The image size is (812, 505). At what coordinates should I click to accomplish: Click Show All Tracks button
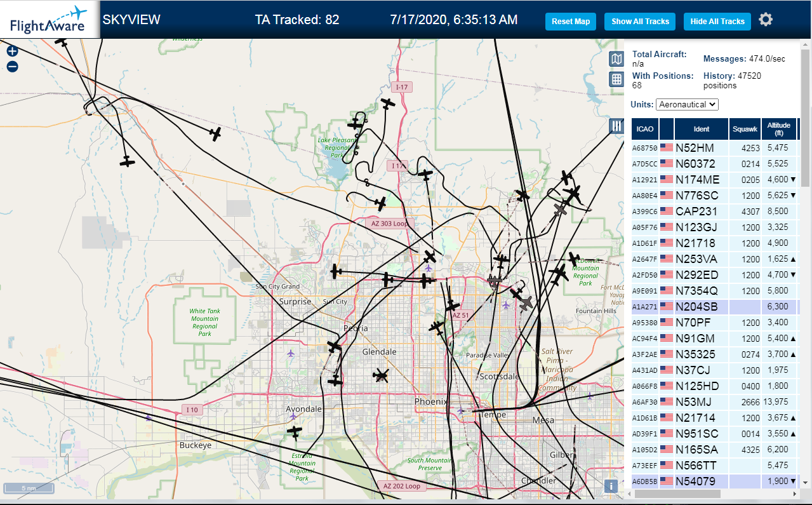tap(640, 21)
